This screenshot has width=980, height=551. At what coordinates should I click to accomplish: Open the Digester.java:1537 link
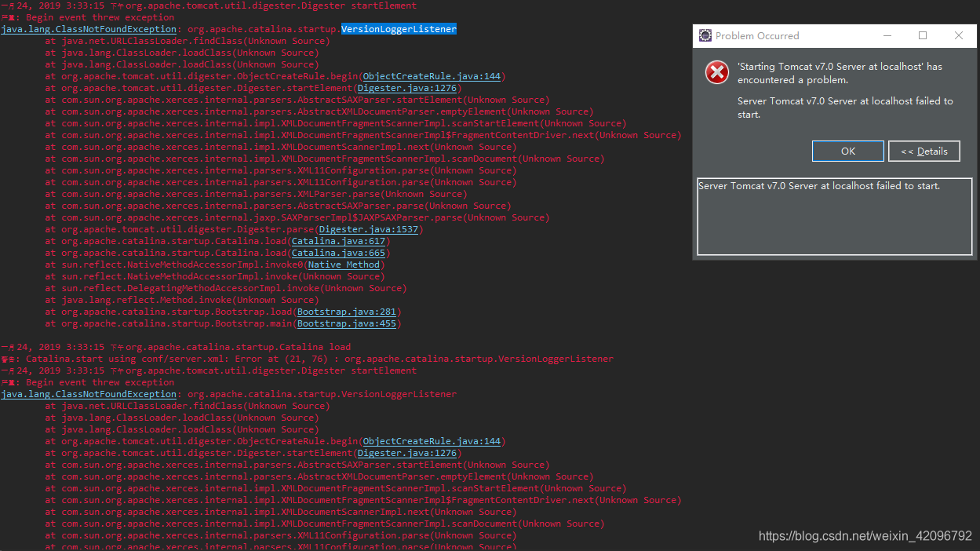[x=369, y=229]
